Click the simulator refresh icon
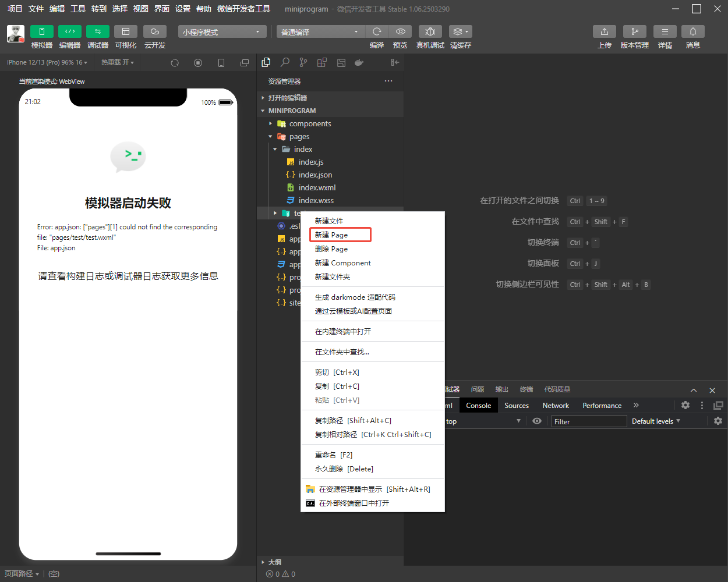The height and width of the screenshot is (582, 728). [x=175, y=63]
